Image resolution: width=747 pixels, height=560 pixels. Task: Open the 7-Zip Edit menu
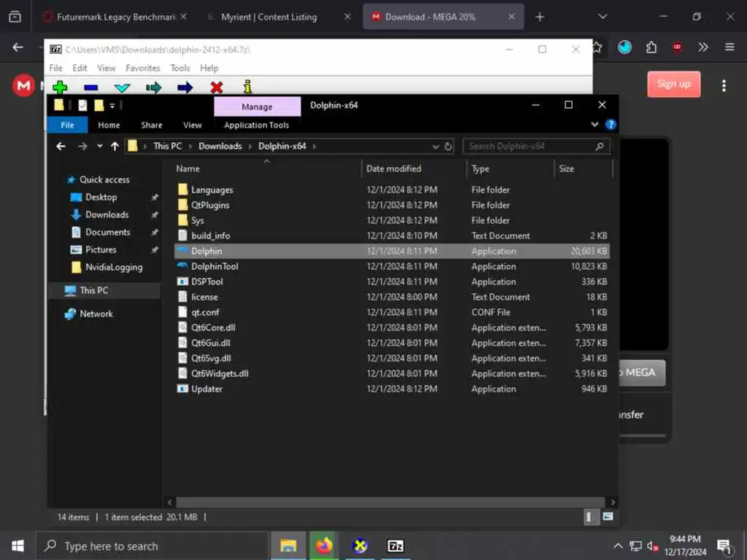coord(80,68)
